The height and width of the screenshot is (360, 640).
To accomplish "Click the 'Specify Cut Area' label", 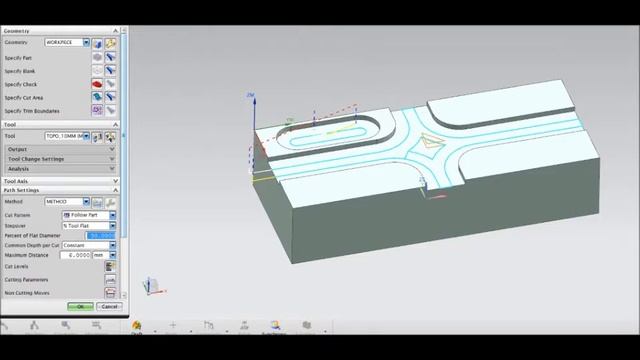I will pos(24,98).
